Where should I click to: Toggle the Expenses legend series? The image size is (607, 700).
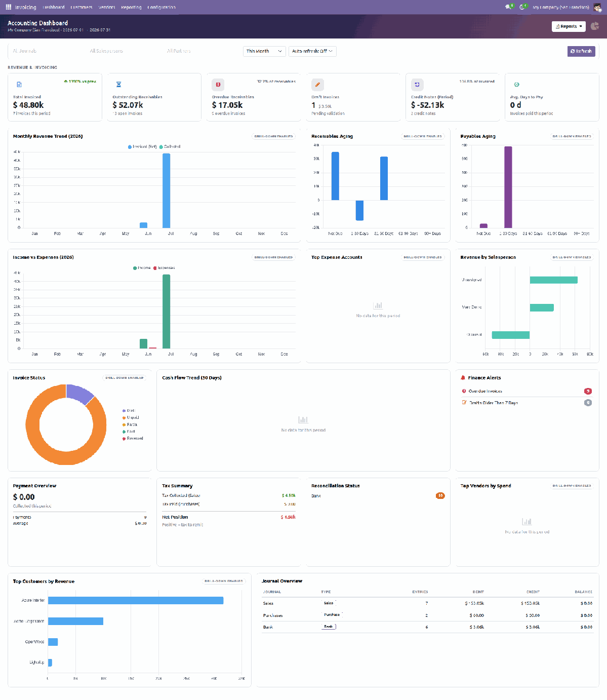164,268
